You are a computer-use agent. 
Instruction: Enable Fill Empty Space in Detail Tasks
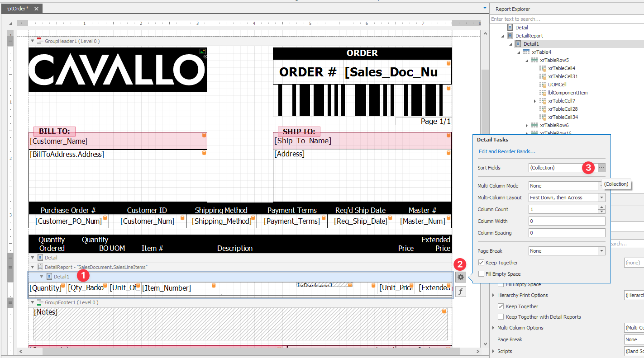coord(481,274)
